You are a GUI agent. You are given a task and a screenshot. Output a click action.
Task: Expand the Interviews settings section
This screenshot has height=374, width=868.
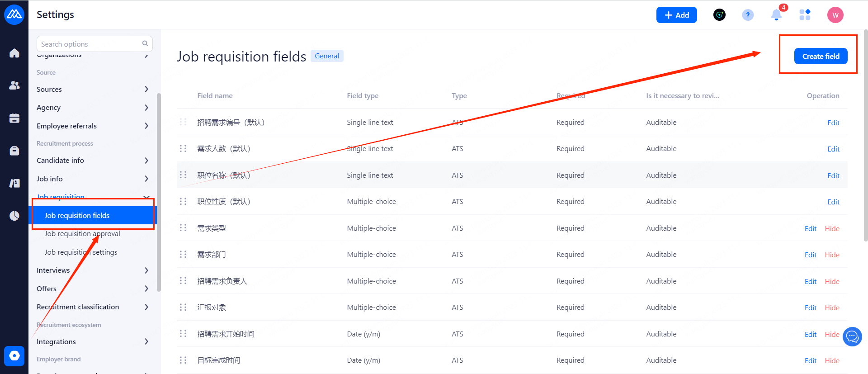pyautogui.click(x=93, y=270)
